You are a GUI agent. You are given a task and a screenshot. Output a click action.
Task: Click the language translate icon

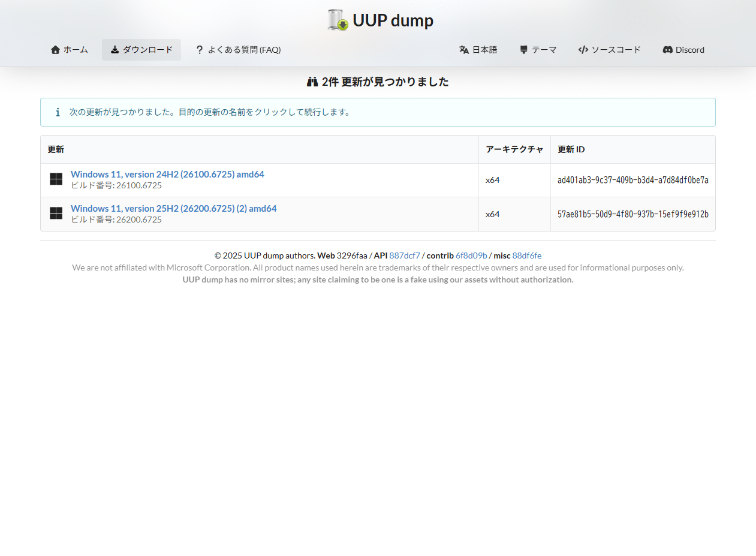[464, 50]
